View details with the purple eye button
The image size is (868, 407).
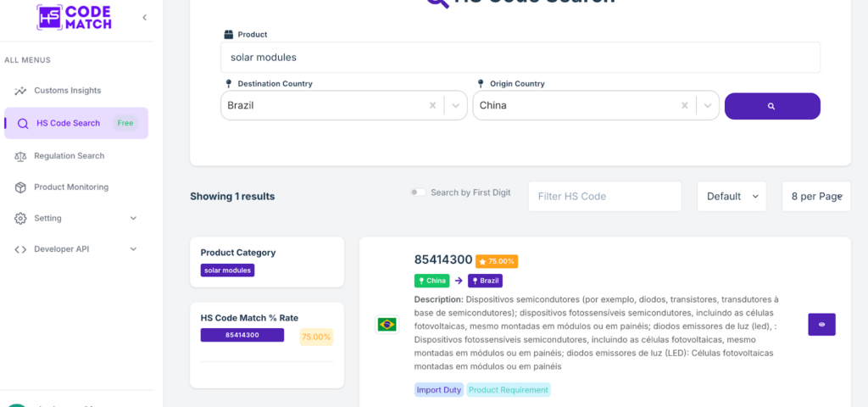point(821,324)
